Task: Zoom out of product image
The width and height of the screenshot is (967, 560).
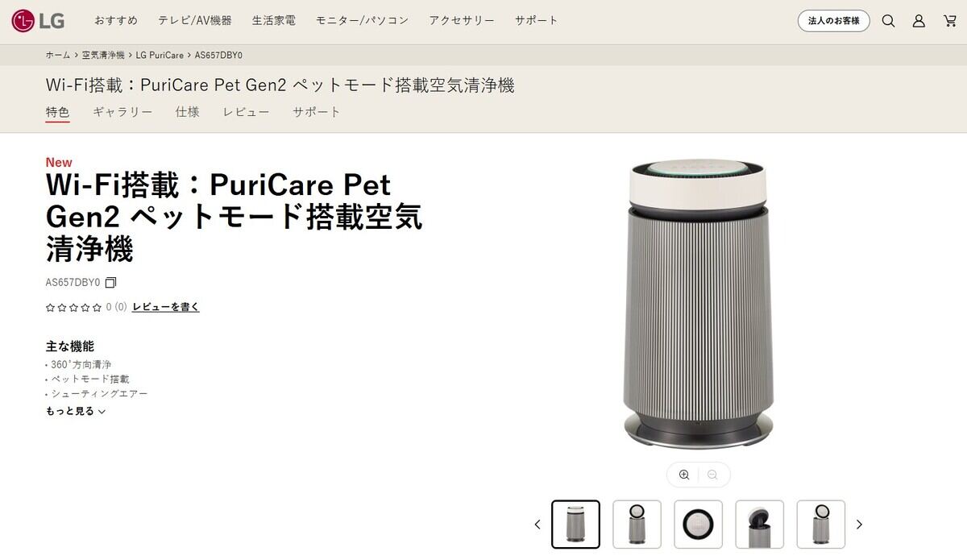Action: [712, 475]
